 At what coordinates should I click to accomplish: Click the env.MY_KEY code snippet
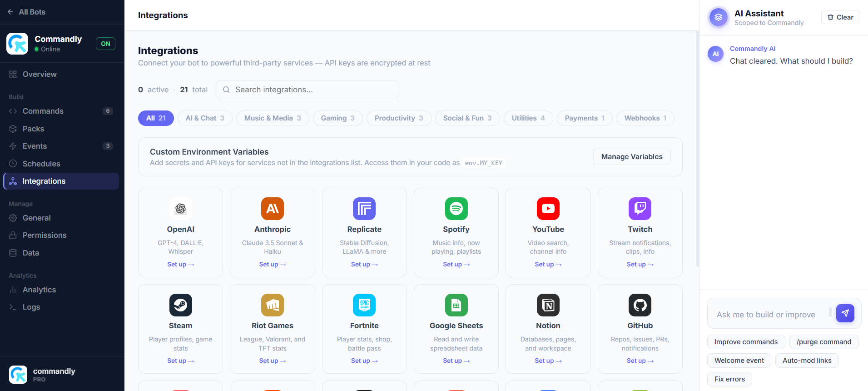pyautogui.click(x=484, y=163)
